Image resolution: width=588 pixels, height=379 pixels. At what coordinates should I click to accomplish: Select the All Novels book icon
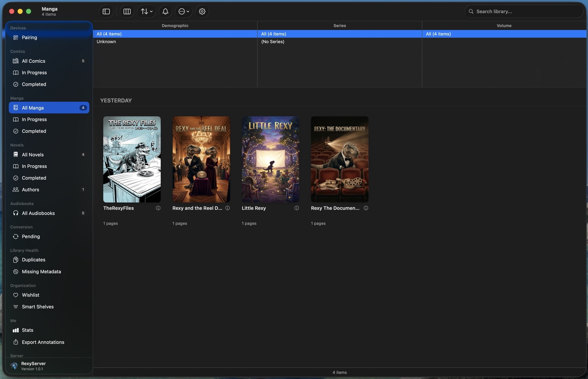click(x=15, y=155)
